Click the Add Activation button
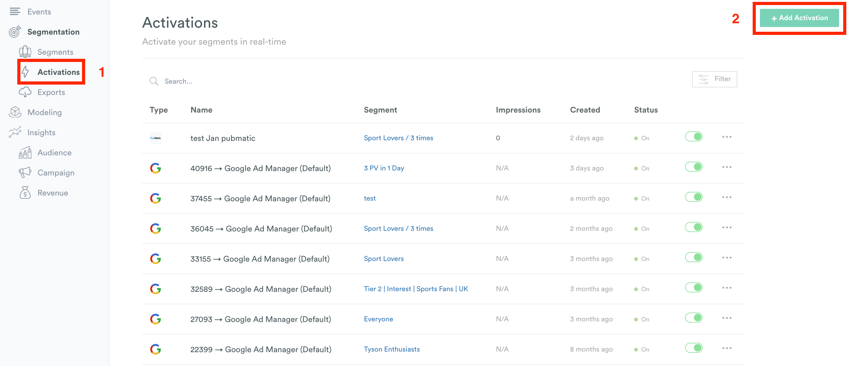The width and height of the screenshot is (868, 366). click(x=799, y=18)
